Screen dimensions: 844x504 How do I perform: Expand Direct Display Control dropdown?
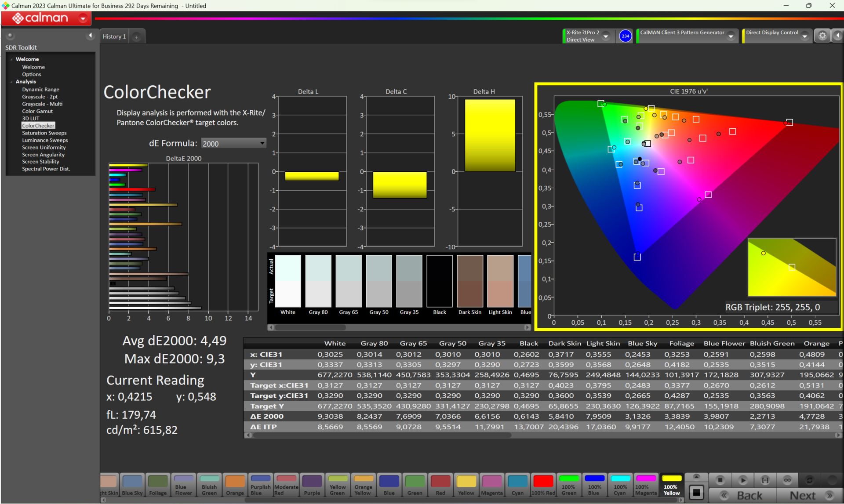(x=804, y=36)
